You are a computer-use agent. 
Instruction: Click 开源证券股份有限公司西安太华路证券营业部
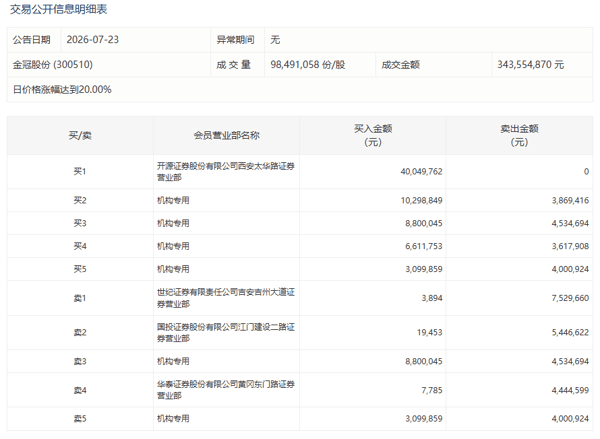[226, 171]
